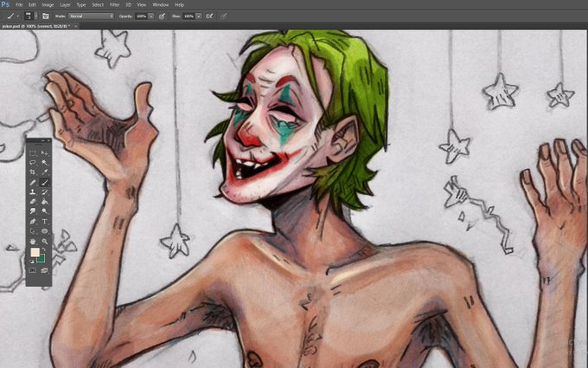Select the Ellipse shape tool
The image size is (588, 368).
click(45, 231)
